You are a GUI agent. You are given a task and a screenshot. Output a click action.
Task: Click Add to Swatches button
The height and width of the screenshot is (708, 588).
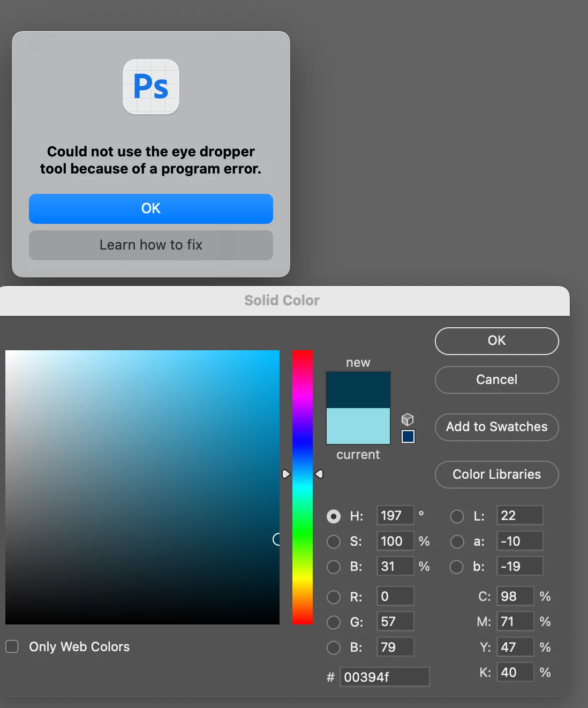(497, 427)
